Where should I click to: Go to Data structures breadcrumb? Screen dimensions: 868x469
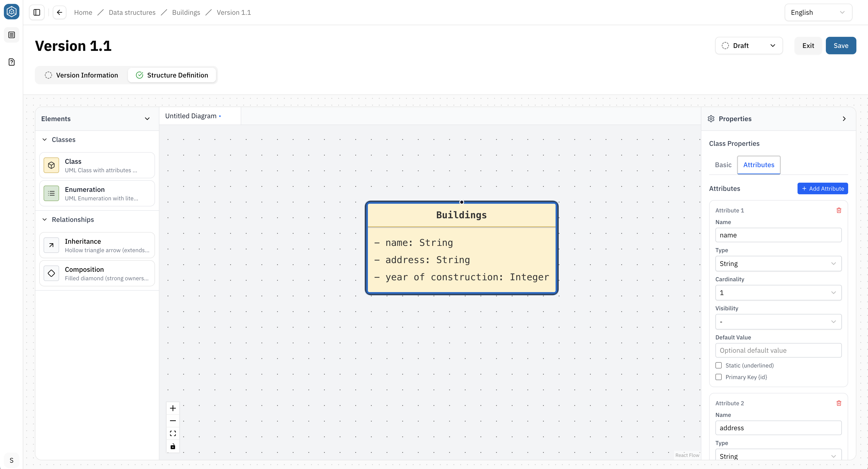point(132,12)
